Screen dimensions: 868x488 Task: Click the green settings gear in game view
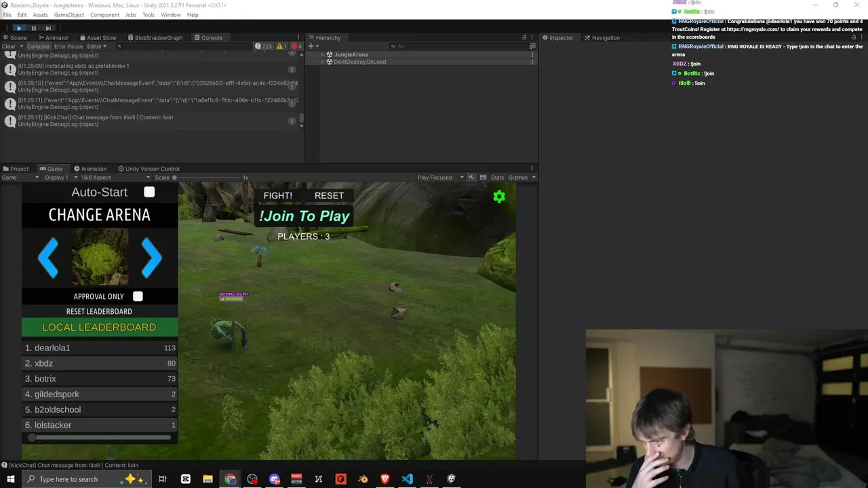[499, 197]
